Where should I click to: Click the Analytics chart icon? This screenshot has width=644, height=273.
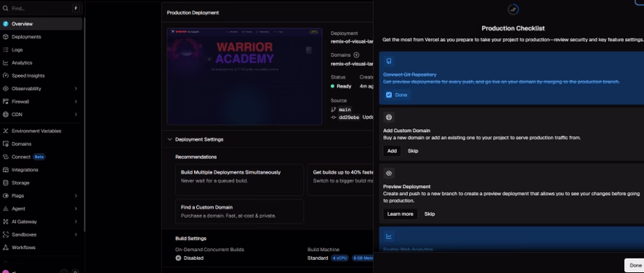click(5, 63)
